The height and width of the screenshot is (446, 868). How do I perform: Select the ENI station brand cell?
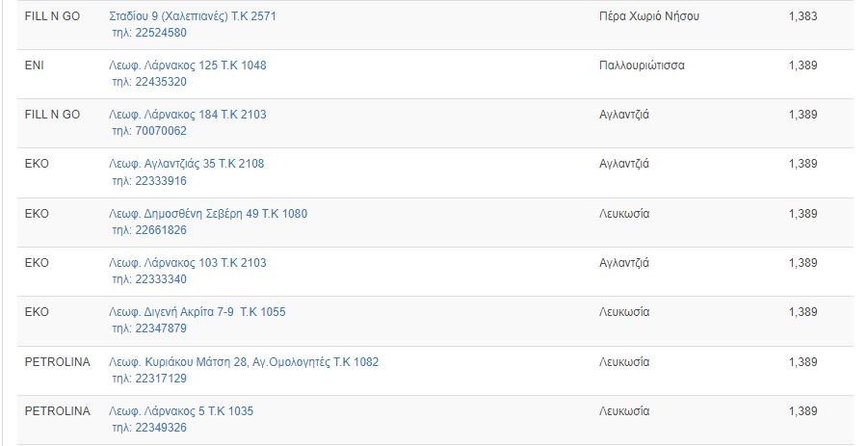[x=35, y=66]
